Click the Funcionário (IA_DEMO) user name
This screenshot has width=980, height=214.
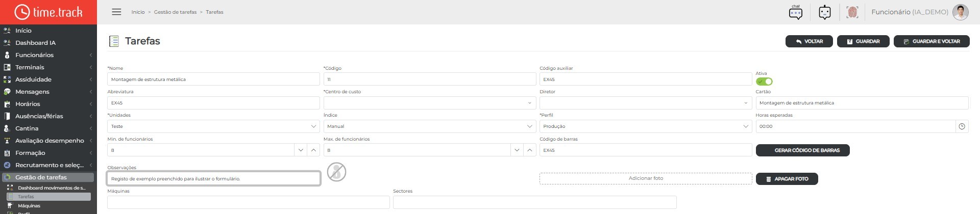[910, 12]
